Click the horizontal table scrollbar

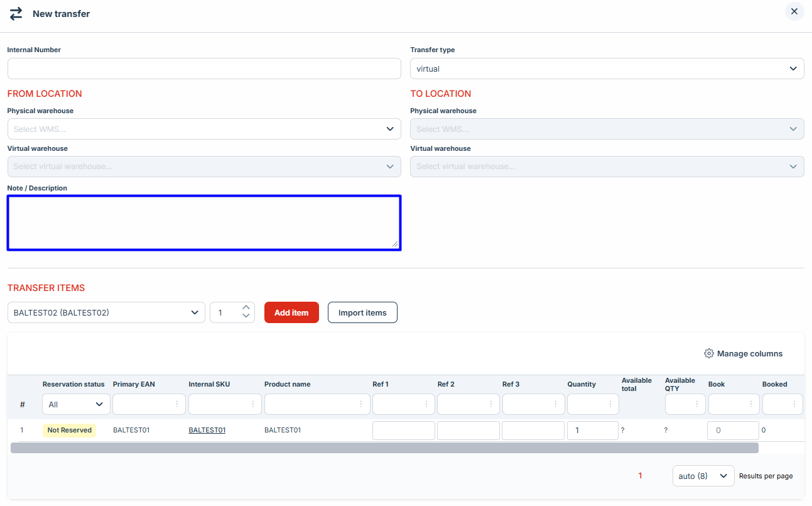click(x=384, y=448)
